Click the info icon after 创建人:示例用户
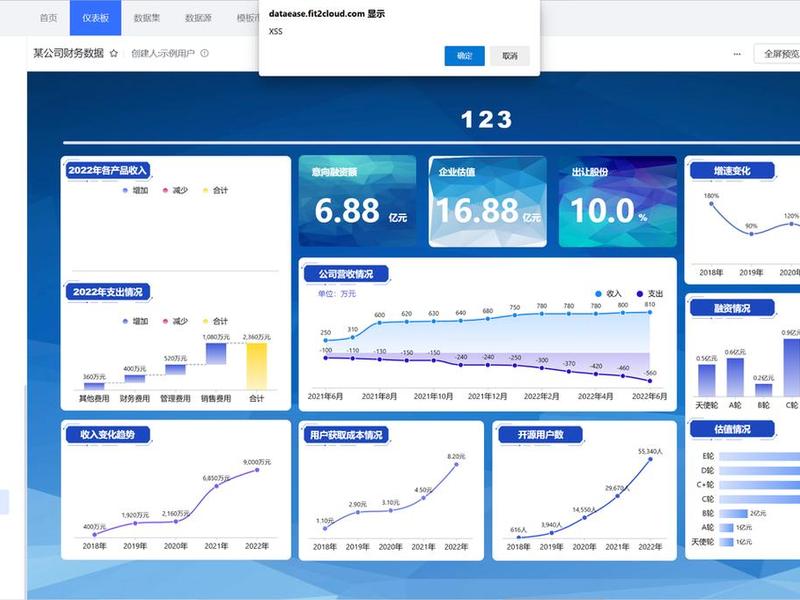 coord(205,53)
